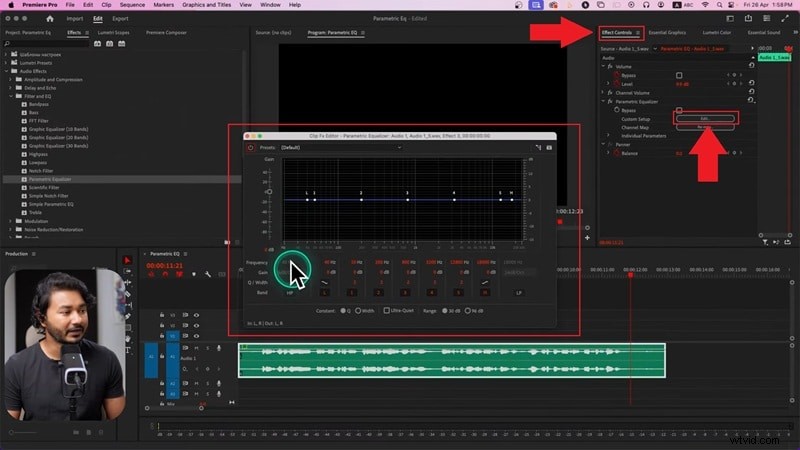This screenshot has width=800, height=450.
Task: Go to the Home screen icon
Action: pyautogui.click(x=49, y=19)
